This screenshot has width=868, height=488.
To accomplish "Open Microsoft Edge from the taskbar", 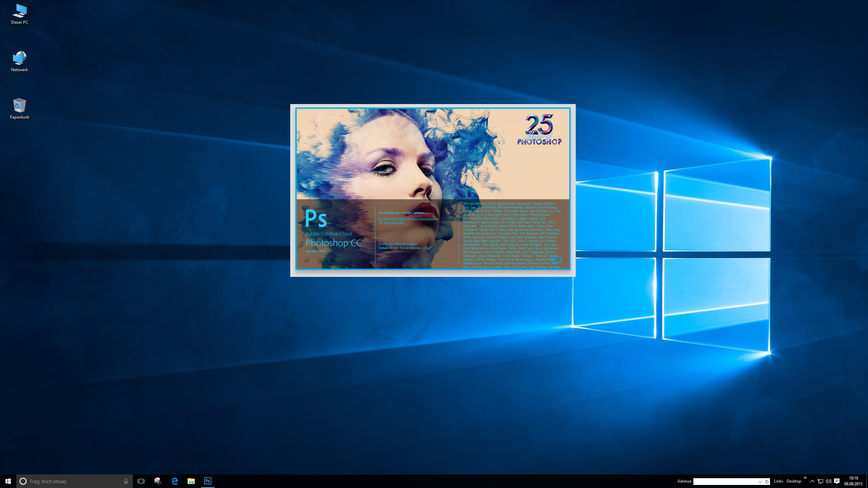I will (x=175, y=481).
